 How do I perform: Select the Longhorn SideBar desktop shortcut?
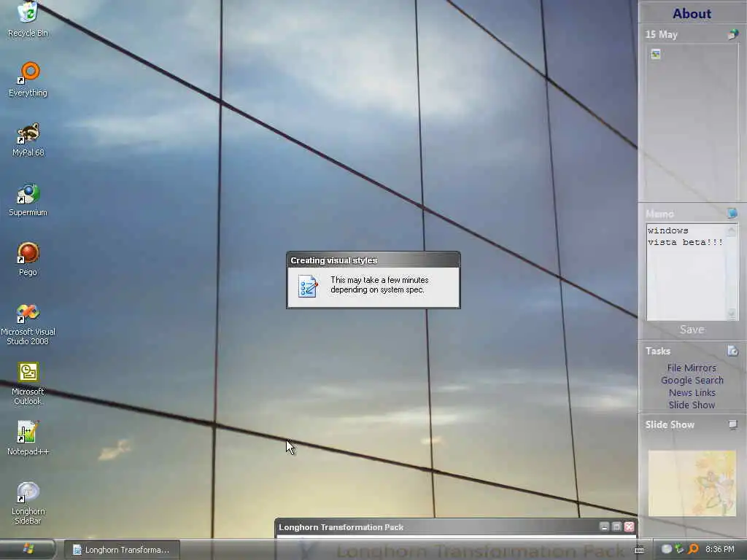coord(28,503)
